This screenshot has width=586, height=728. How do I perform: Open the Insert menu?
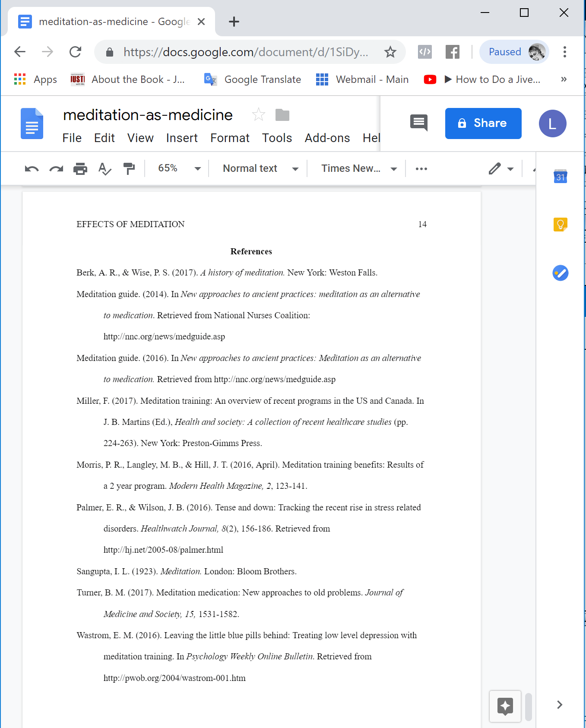(181, 138)
